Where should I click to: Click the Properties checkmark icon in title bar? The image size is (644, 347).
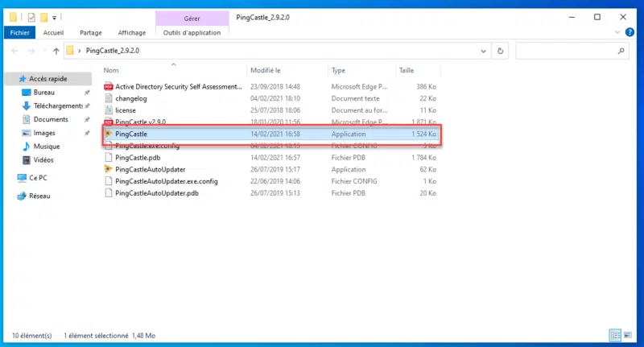[31, 17]
